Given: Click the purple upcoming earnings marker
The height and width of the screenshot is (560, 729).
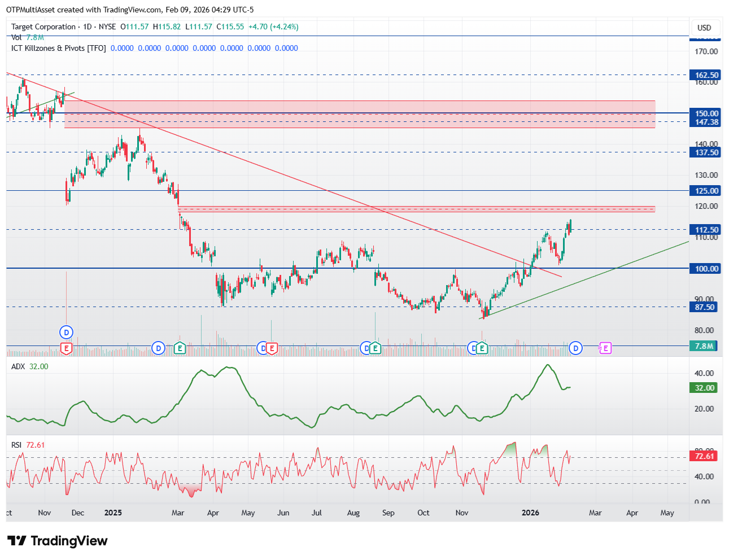Looking at the screenshot, I should (605, 348).
